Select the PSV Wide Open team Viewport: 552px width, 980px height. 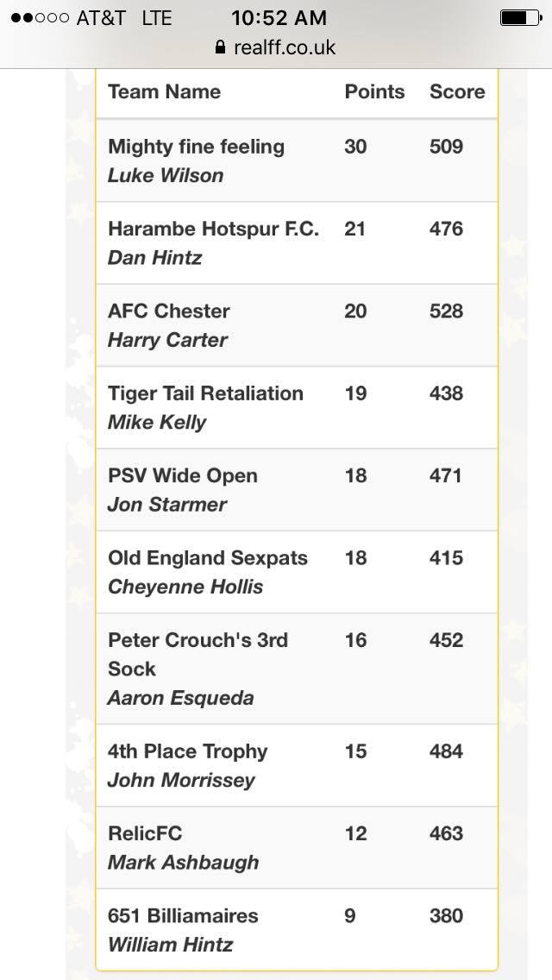tap(183, 475)
